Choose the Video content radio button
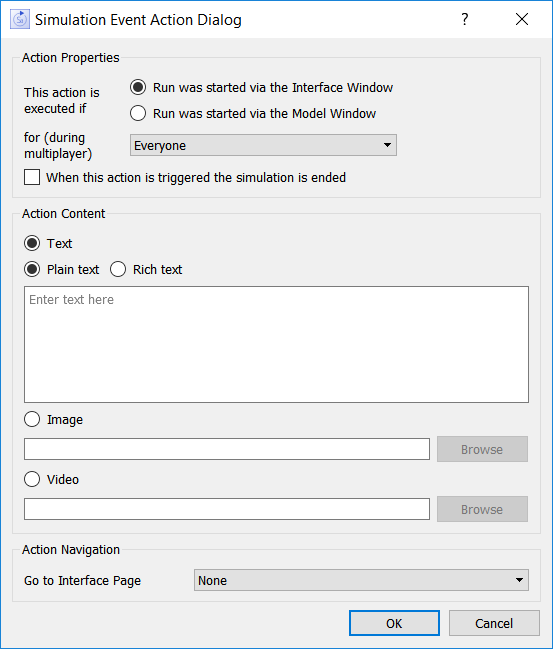The width and height of the screenshot is (553, 649). click(32, 479)
